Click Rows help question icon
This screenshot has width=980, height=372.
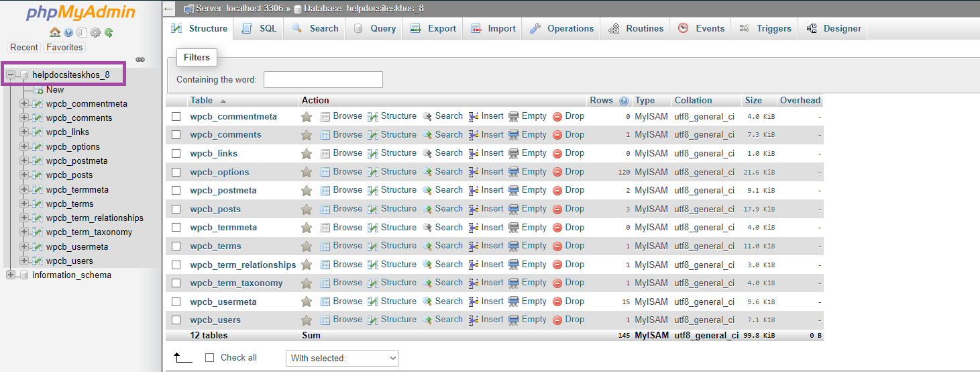(624, 101)
